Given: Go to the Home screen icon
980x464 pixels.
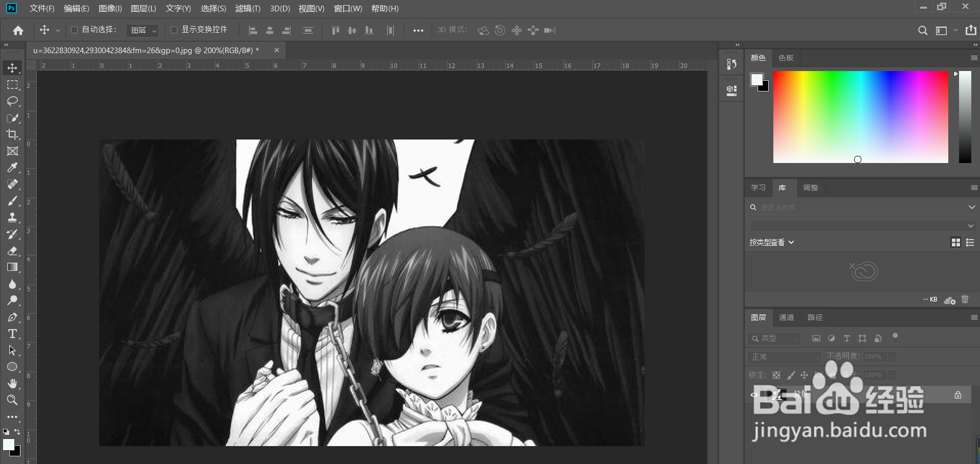Looking at the screenshot, I should 18,30.
